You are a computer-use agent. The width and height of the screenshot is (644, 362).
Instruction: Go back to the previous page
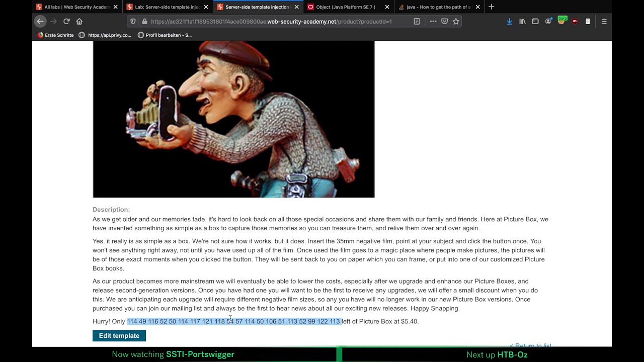pos(40,22)
